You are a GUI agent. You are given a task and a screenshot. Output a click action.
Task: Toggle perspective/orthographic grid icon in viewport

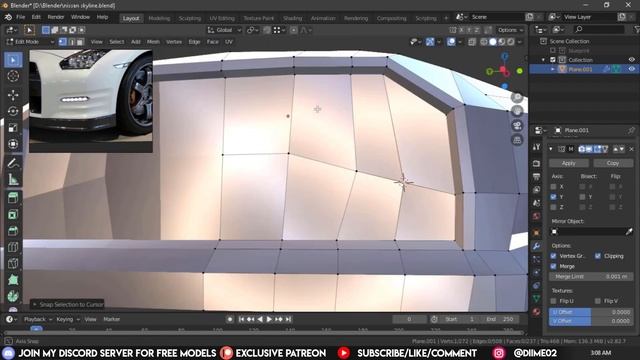pos(517,140)
